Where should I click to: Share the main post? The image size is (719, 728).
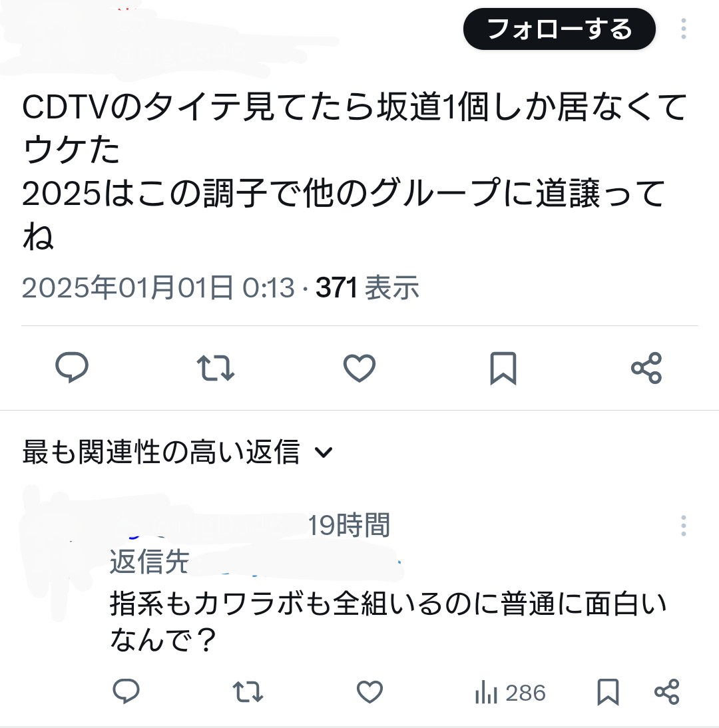[646, 368]
